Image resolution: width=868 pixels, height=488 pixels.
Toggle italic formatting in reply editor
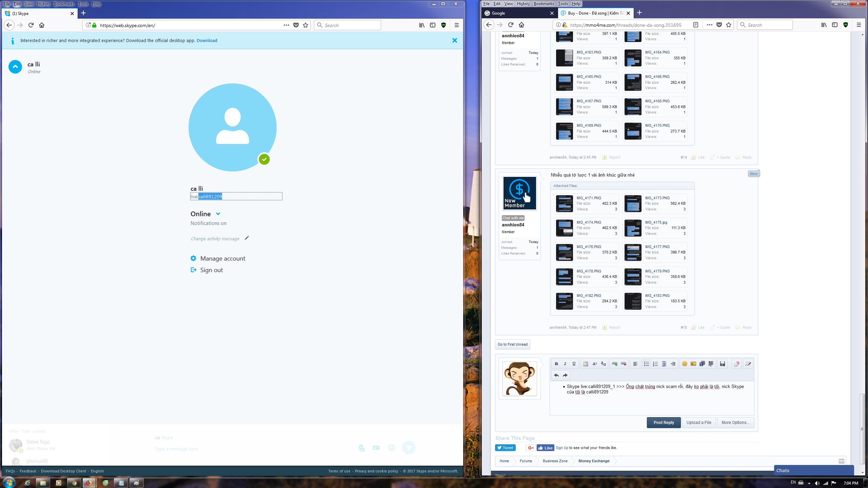coord(565,364)
